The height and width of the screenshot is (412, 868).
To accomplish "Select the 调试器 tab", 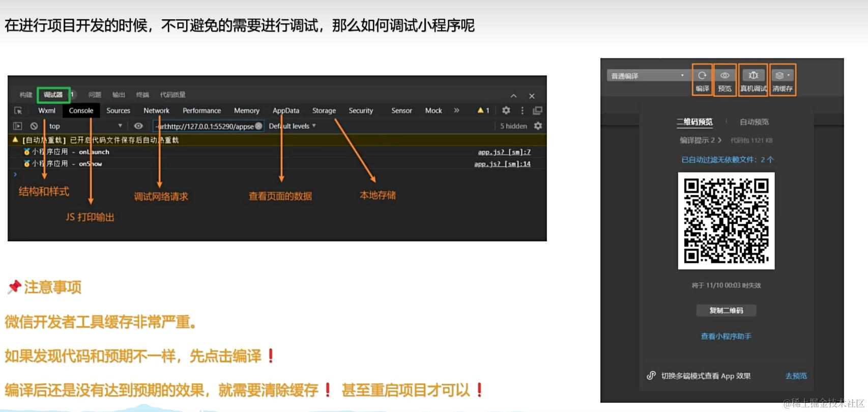I will [x=53, y=95].
